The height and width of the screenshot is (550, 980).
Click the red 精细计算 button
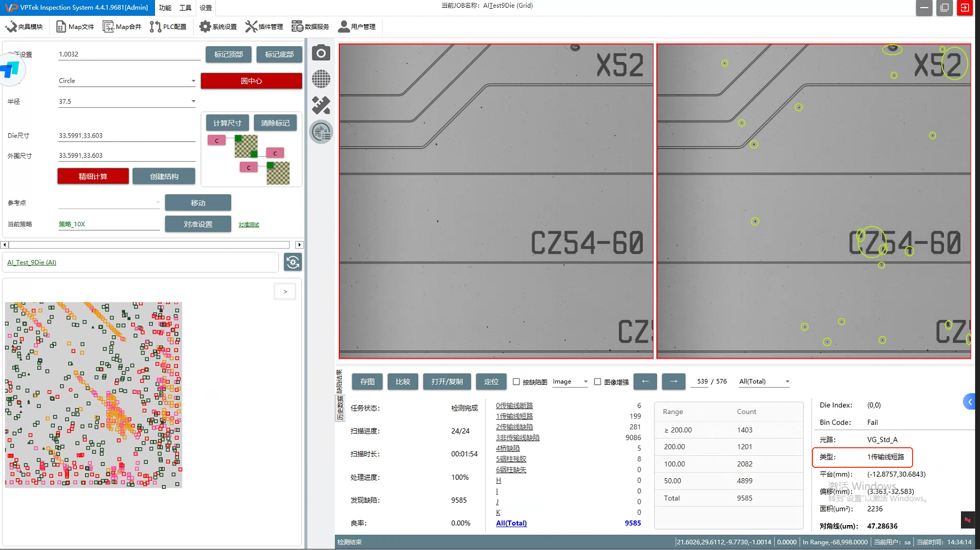[93, 176]
